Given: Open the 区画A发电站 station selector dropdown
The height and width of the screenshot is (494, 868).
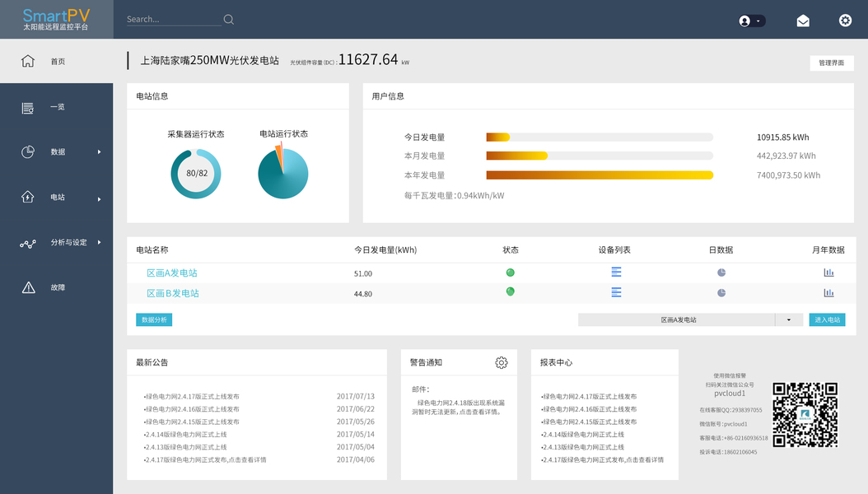Looking at the screenshot, I should [x=690, y=319].
